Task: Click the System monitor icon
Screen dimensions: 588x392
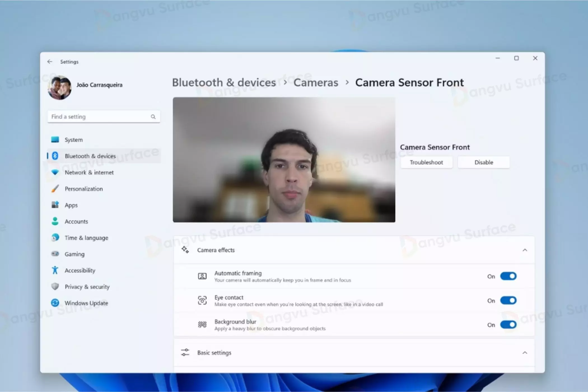Action: pos(55,139)
